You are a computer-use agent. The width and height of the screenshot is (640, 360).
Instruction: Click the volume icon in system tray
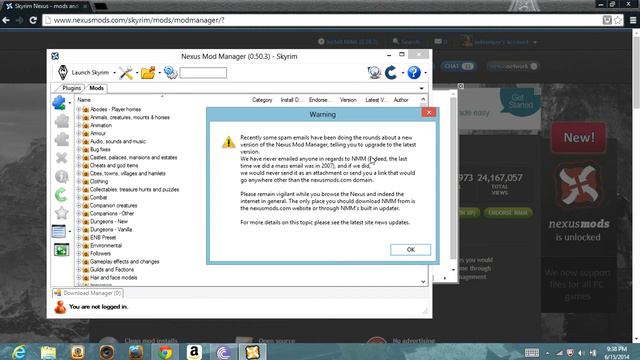click(x=581, y=353)
